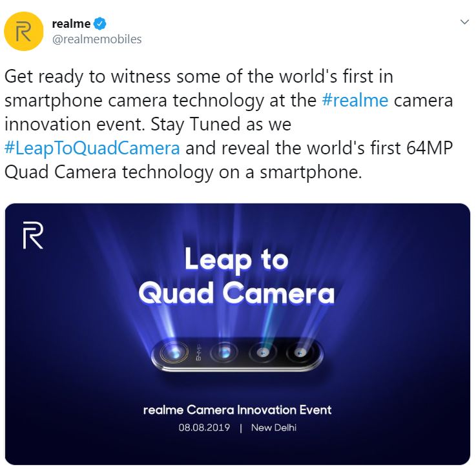Open the Leap to Quad Camera image
476x474 pixels.
tap(238, 334)
